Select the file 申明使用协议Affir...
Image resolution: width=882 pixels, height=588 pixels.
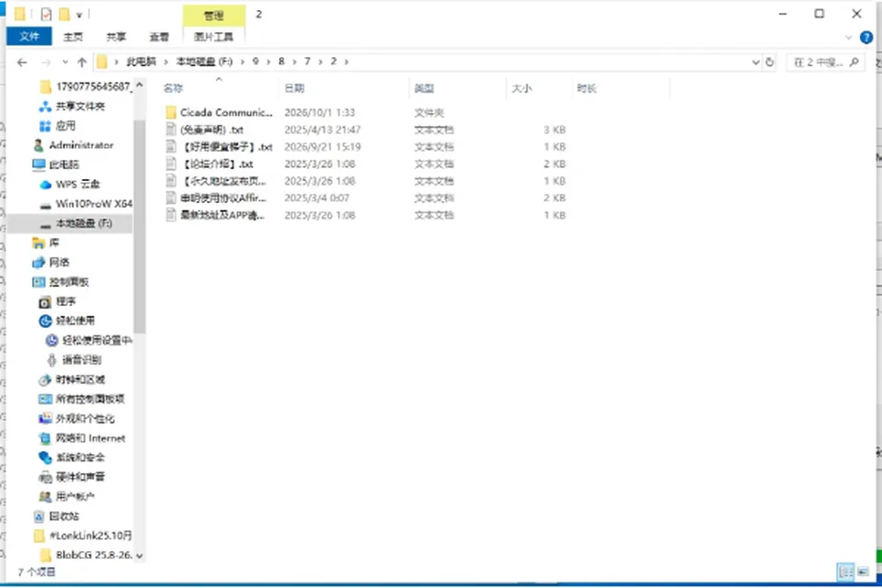(x=222, y=198)
